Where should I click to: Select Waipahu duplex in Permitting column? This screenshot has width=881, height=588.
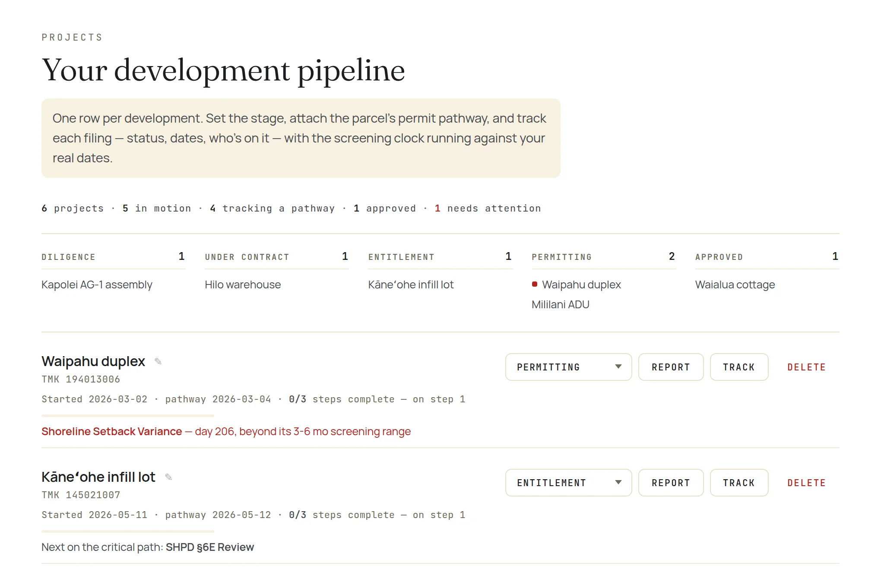pyautogui.click(x=581, y=285)
